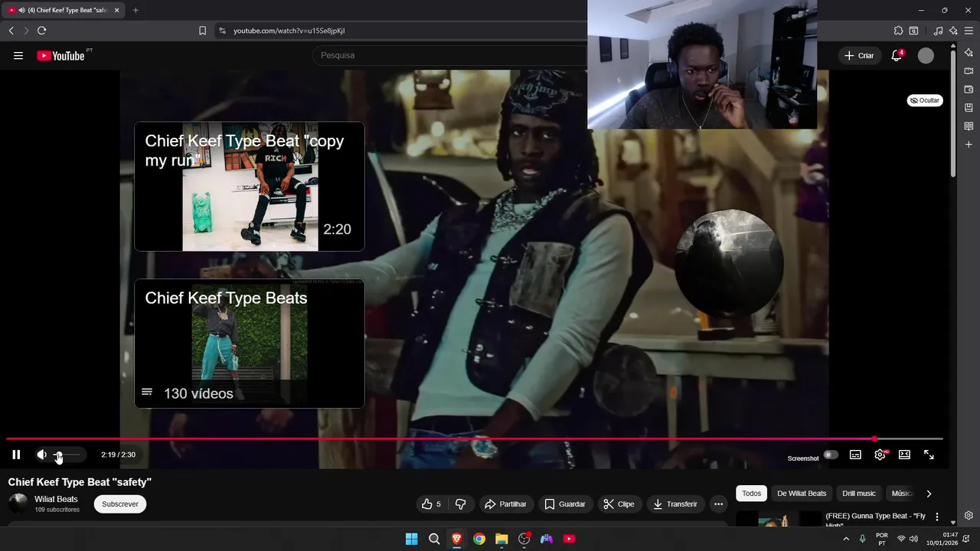Save video using the Guardar button
This screenshot has width=980, height=551.
(x=564, y=504)
